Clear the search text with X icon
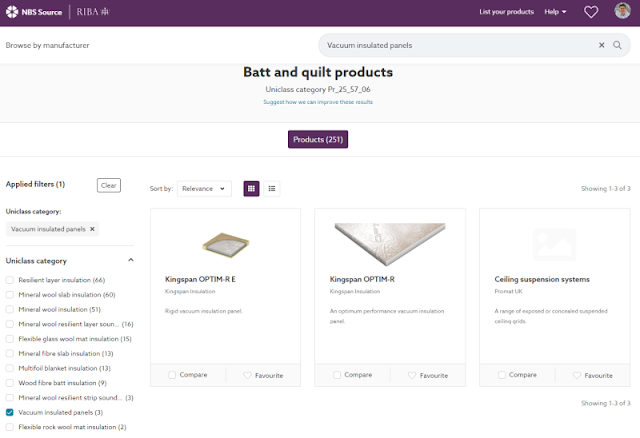Screen dimensions: 640x438 coord(601,45)
